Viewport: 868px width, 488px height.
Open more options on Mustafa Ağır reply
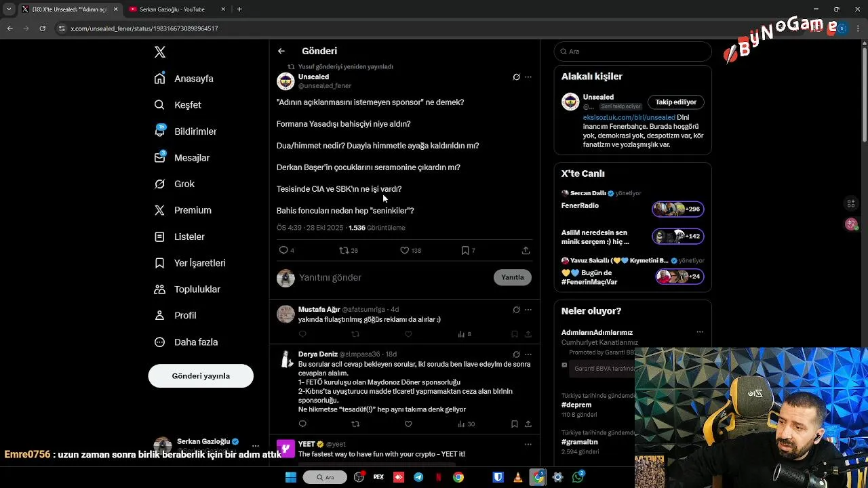tap(528, 310)
